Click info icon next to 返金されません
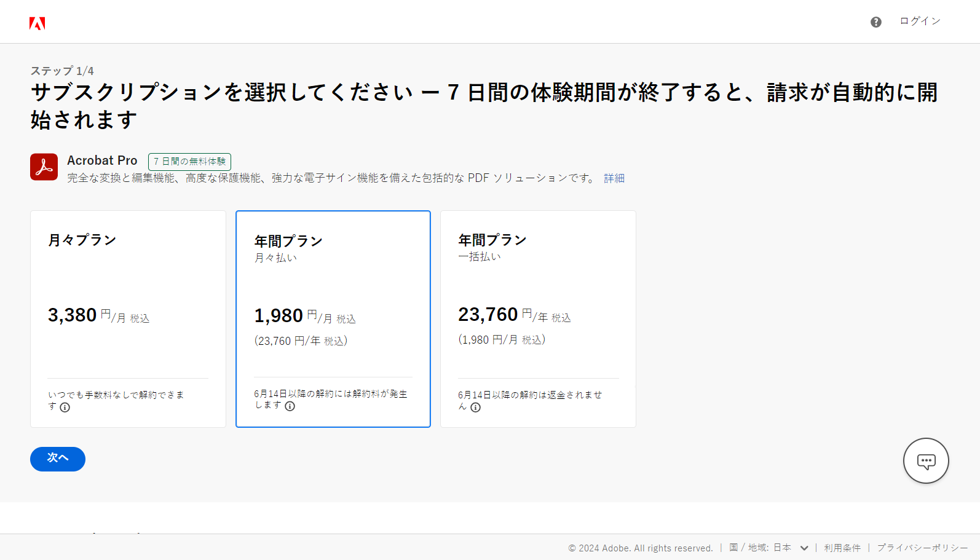The image size is (980, 560). pos(476,408)
